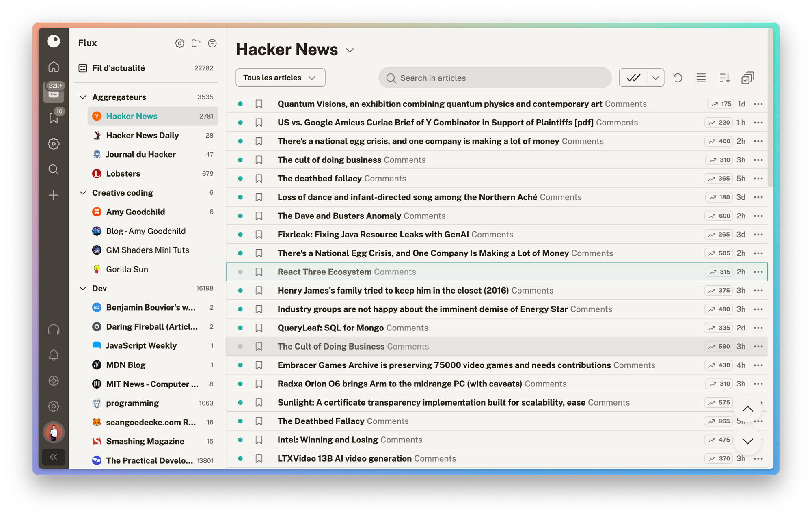
Task: Bookmark The Dave and Busters Anomaly article
Action: pyautogui.click(x=259, y=216)
